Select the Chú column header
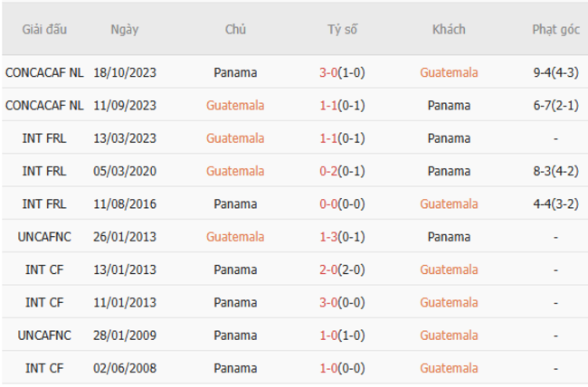This screenshot has width=588, height=387. tap(235, 29)
